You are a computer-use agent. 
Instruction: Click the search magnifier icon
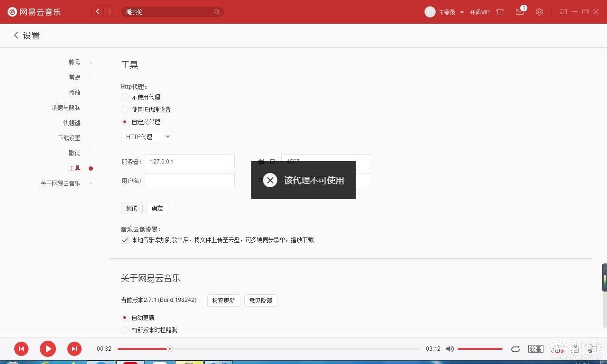pyautogui.click(x=217, y=12)
